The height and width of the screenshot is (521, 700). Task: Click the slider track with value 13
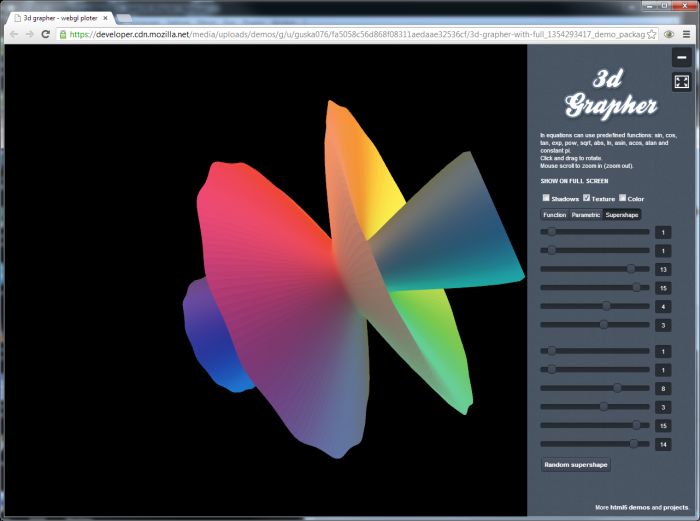(x=595, y=269)
